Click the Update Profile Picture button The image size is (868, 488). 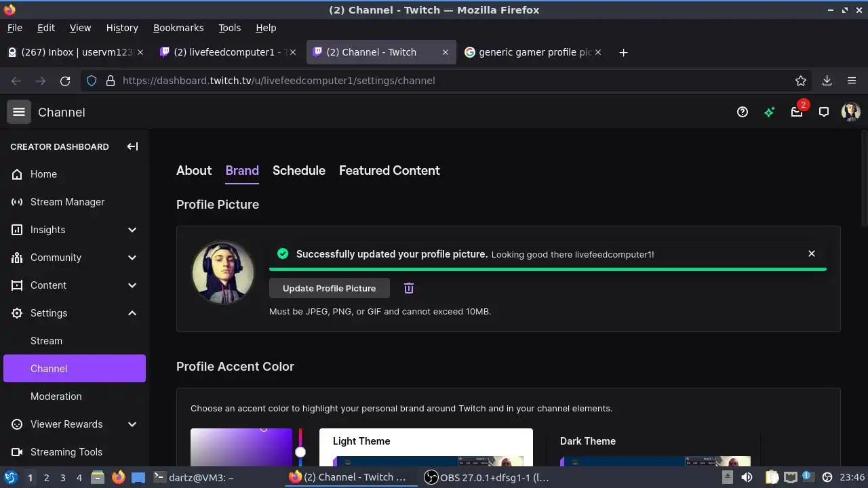pos(329,288)
